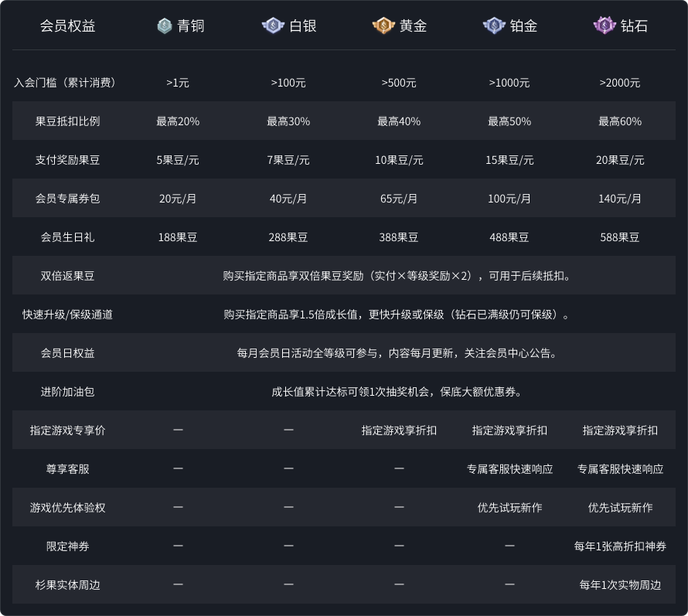This screenshot has width=688, height=616.
Task: Click the 双倍返果豆 row label
Action: tap(67, 275)
